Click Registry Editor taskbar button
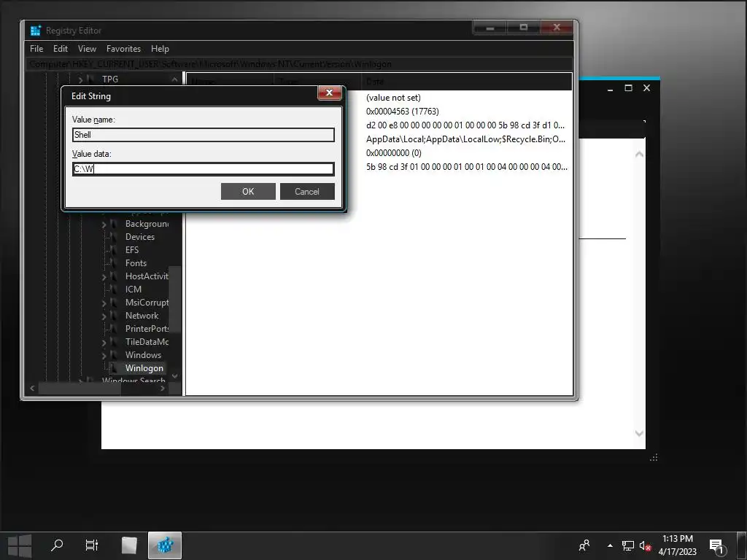 click(165, 545)
